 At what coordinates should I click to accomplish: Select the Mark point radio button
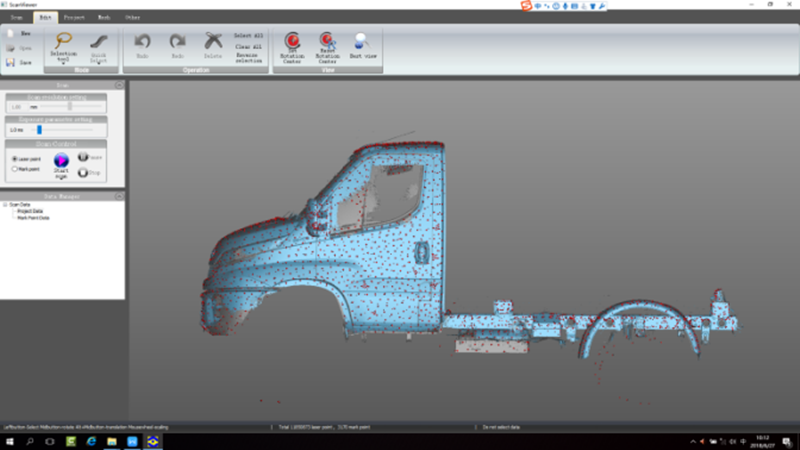click(14, 169)
